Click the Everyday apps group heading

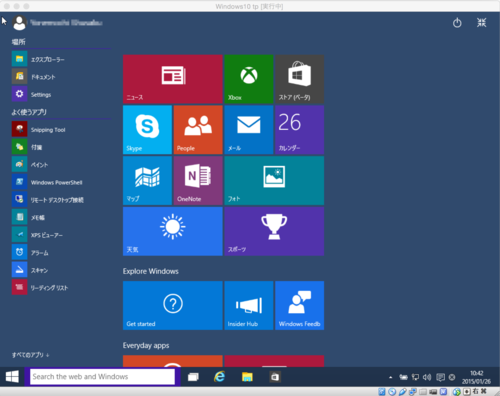[146, 345]
